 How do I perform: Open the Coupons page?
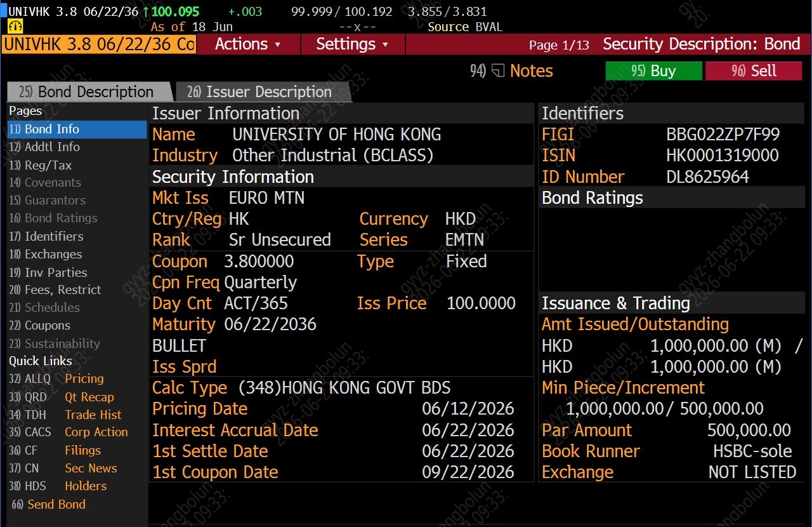click(40, 325)
